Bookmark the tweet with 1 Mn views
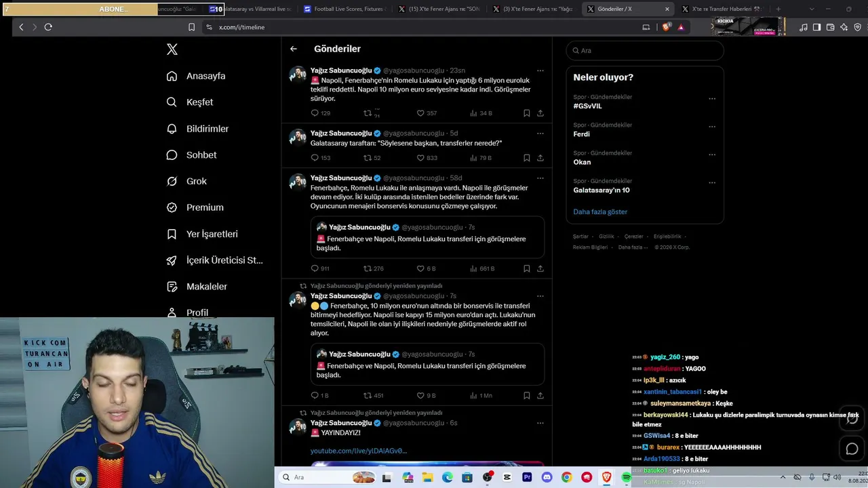This screenshot has width=868, height=488. pyautogui.click(x=526, y=395)
